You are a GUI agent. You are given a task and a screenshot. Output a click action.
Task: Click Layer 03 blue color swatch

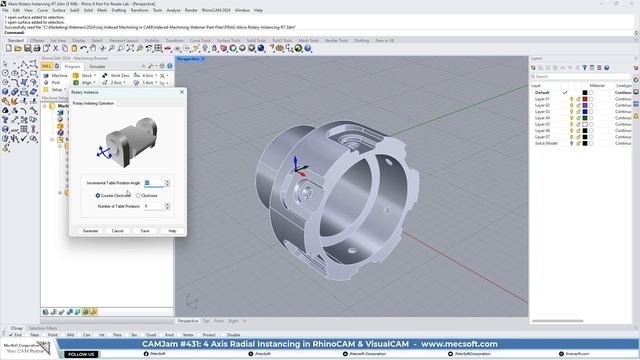[584, 111]
